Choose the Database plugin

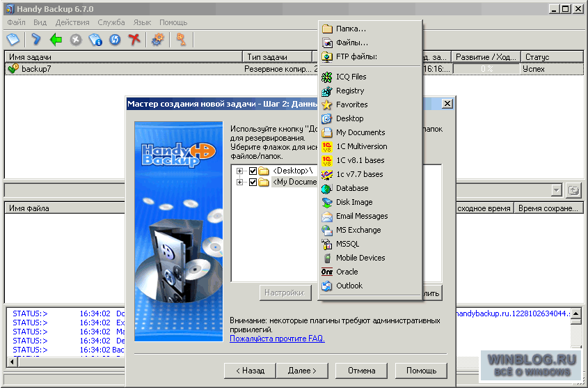[x=370, y=188]
